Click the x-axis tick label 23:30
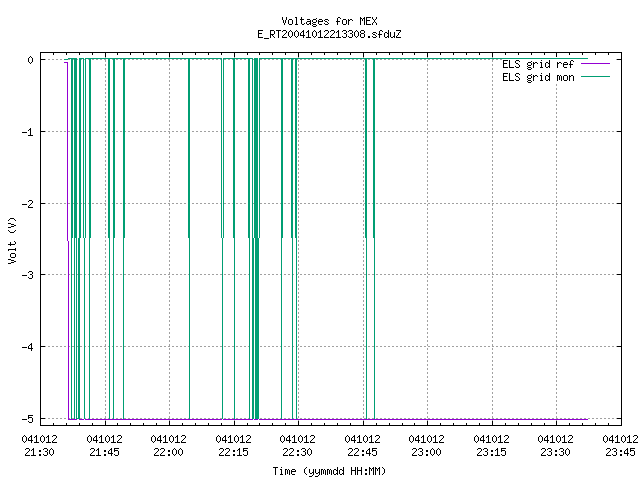640x480 pixels. pos(555,452)
